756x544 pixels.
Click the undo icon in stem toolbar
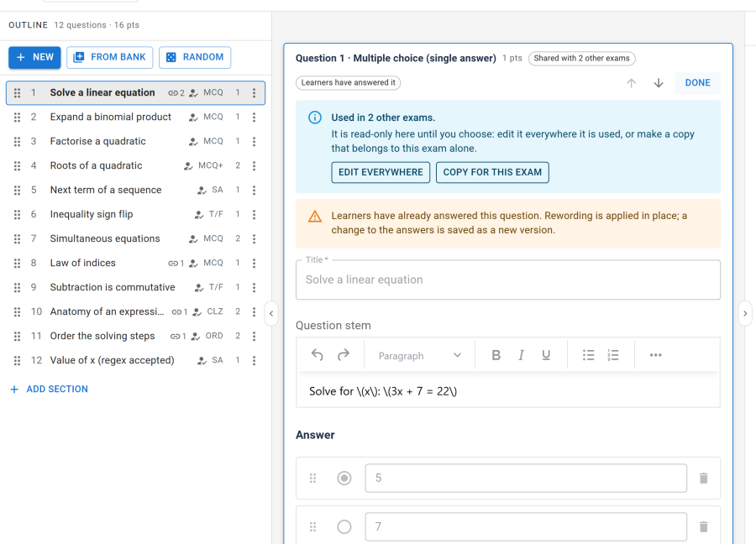pos(317,355)
